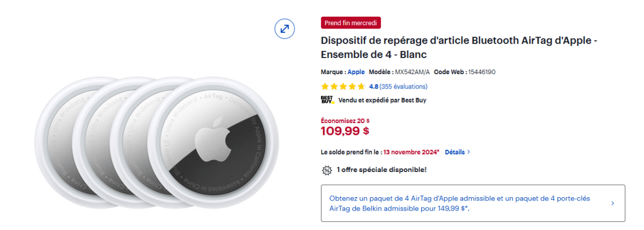Click the yellow star rating icons
This screenshot has height=230, width=644.
pos(343,87)
